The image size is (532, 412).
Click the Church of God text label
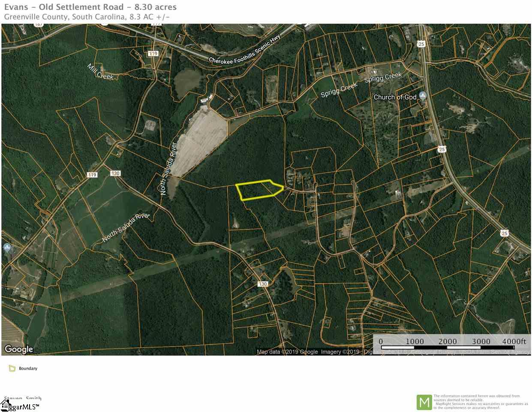point(395,97)
